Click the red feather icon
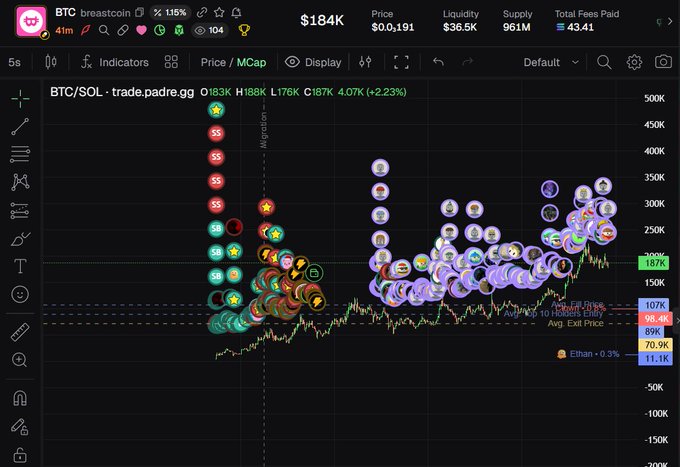Screen dimensions: 680x467 click(x=86, y=30)
